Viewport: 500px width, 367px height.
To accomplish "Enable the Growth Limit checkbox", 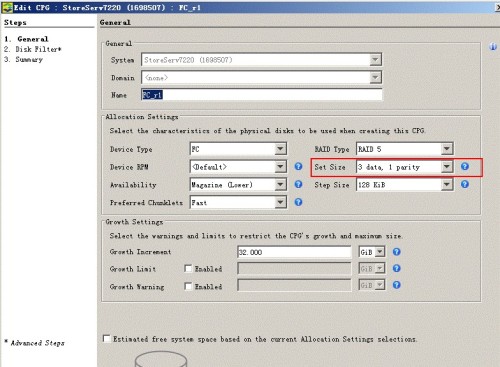I will [x=188, y=268].
